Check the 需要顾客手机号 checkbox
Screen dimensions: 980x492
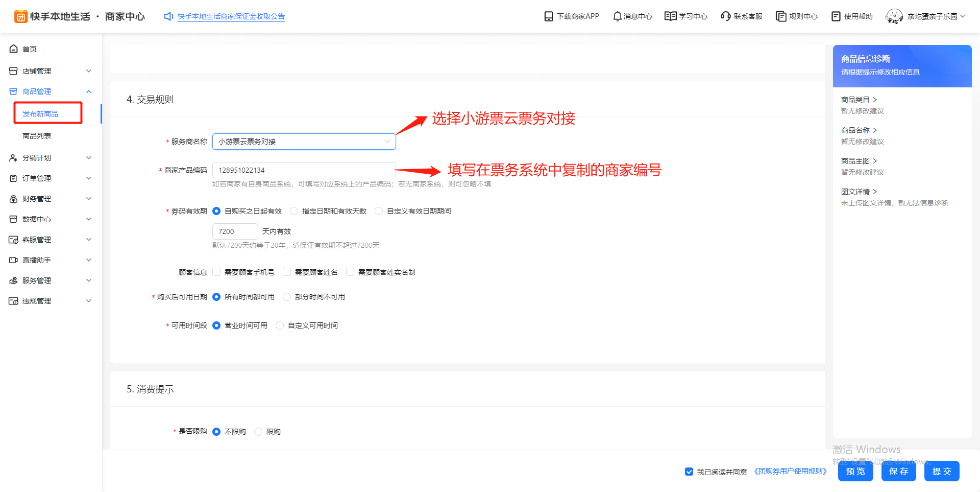(x=216, y=272)
